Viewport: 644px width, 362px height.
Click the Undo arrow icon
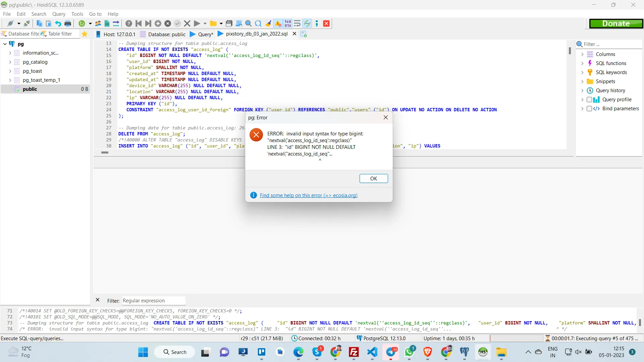[58, 23]
